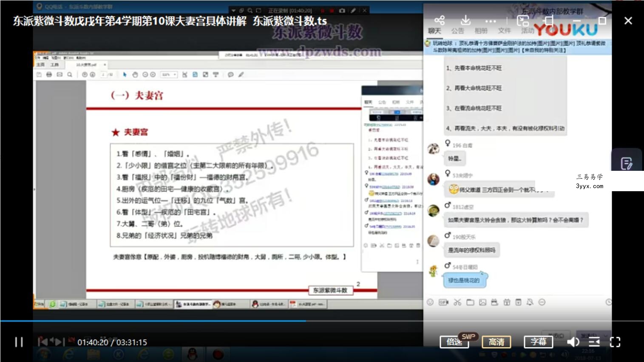644x362 pixels.
Task: Toggle 字幕 subtitles
Action: (x=538, y=342)
